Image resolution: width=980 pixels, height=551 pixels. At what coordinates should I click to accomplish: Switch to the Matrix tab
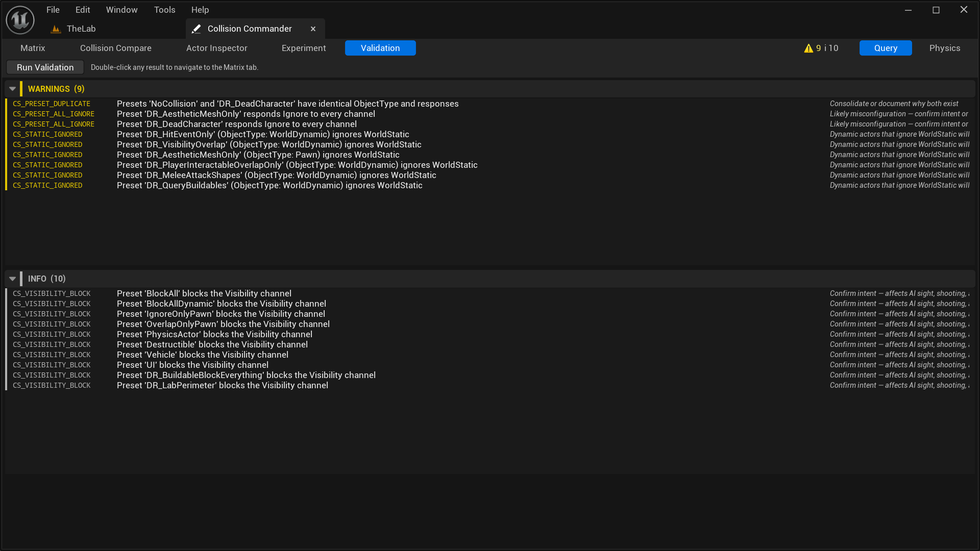click(33, 48)
